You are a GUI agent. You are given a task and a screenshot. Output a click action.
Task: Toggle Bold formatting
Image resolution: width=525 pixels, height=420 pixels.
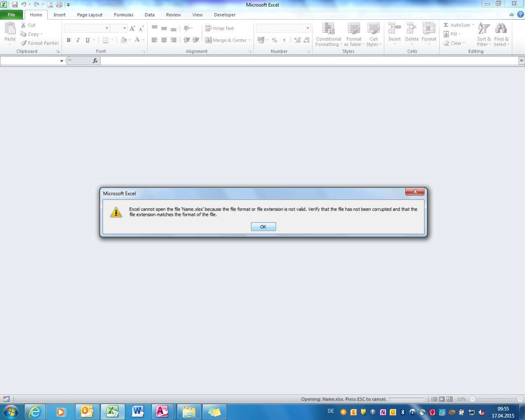coord(69,40)
